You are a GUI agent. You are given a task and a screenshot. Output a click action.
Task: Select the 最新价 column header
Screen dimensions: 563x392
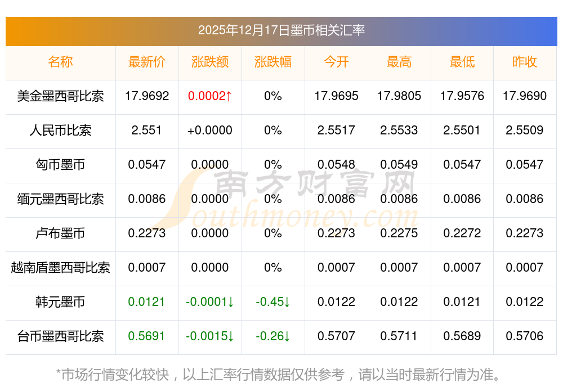(147, 62)
